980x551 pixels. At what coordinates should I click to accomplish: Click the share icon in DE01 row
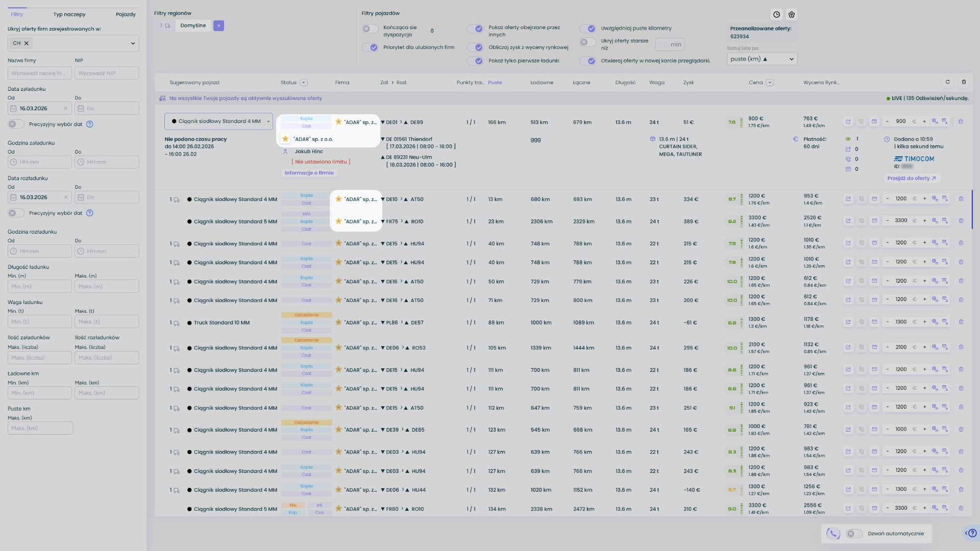click(848, 121)
